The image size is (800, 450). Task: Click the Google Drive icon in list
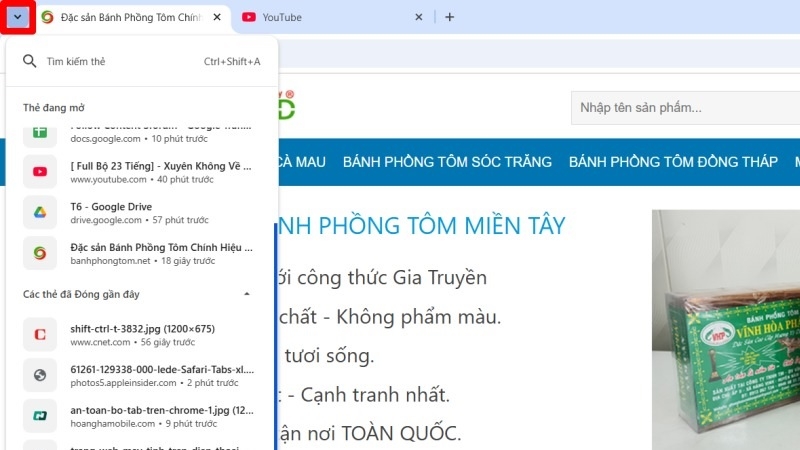point(40,213)
